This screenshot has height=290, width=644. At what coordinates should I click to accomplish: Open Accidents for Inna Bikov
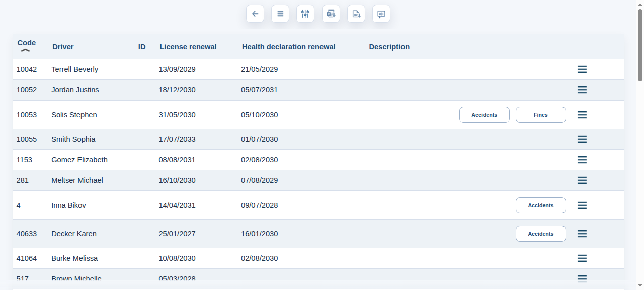coord(541,205)
